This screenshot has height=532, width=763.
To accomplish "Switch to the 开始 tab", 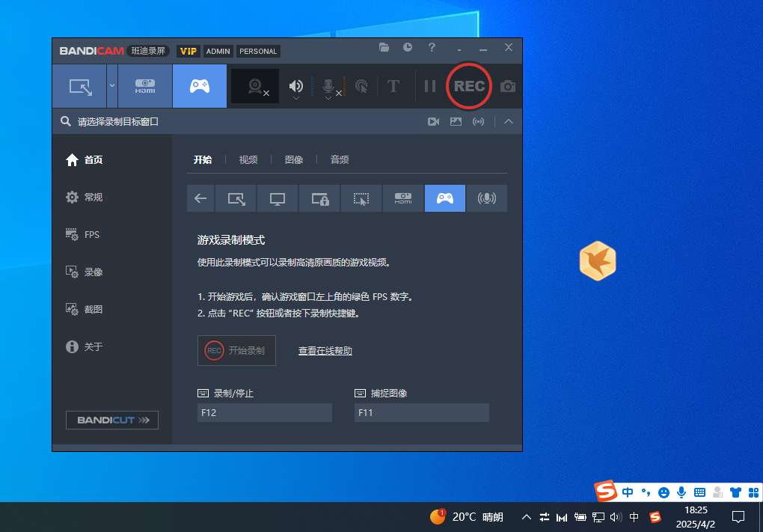I will 203,159.
